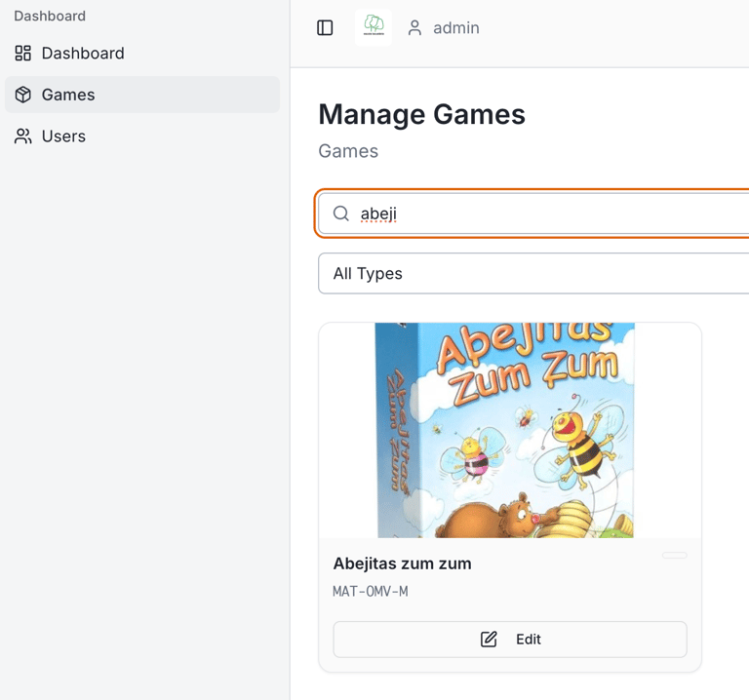Click the Dashboard section label in sidebar
This screenshot has width=749, height=700.
coord(50,16)
